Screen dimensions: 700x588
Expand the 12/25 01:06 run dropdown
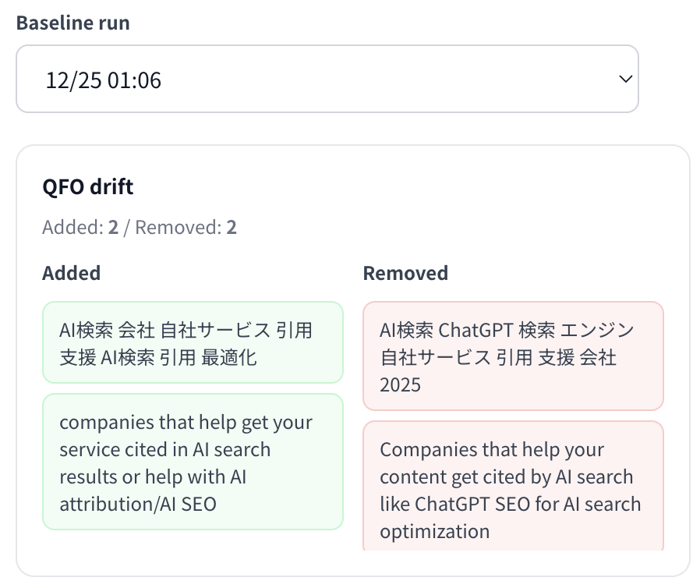[x=327, y=79]
